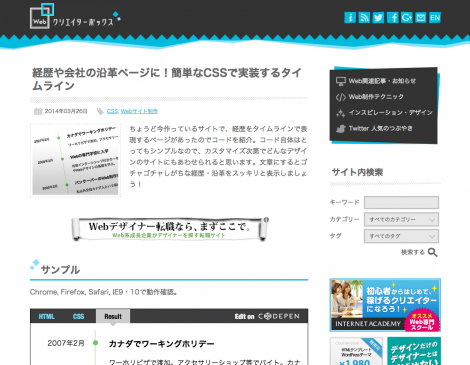Click the sparkle icon beside インスピレーション
The height and width of the screenshot is (365, 470).
pyautogui.click(x=341, y=113)
